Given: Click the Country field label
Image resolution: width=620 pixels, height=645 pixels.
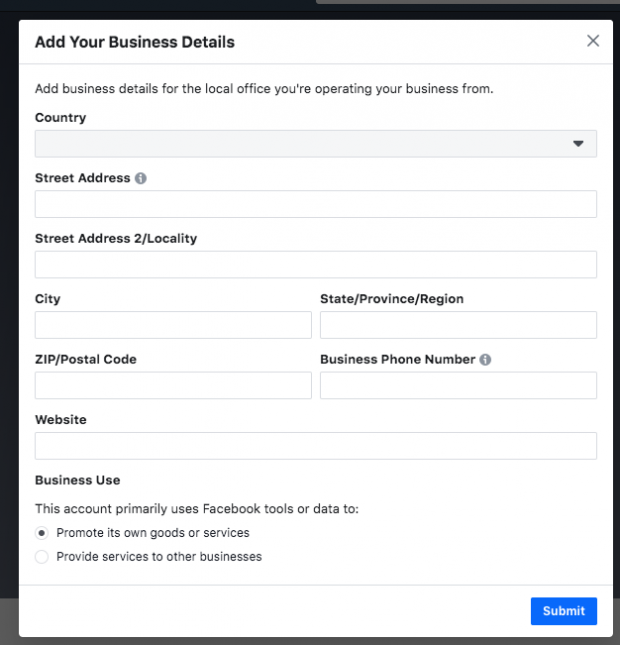Looking at the screenshot, I should click(60, 117).
